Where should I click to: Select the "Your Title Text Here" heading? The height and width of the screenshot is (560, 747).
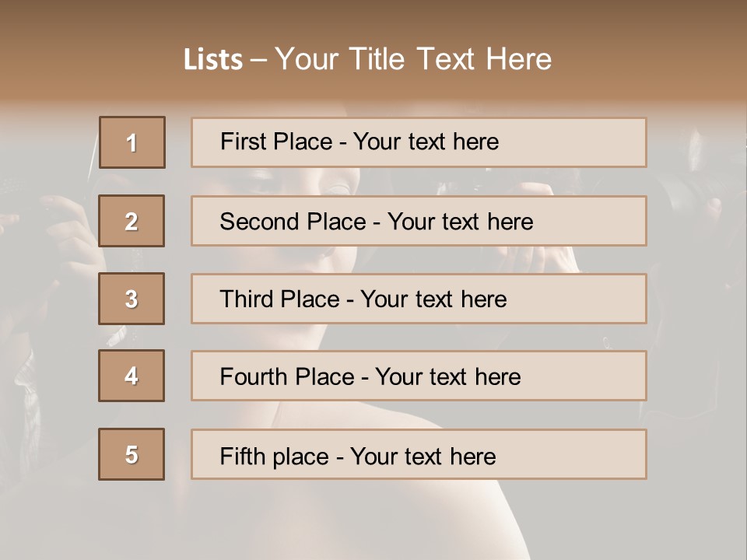click(x=413, y=59)
